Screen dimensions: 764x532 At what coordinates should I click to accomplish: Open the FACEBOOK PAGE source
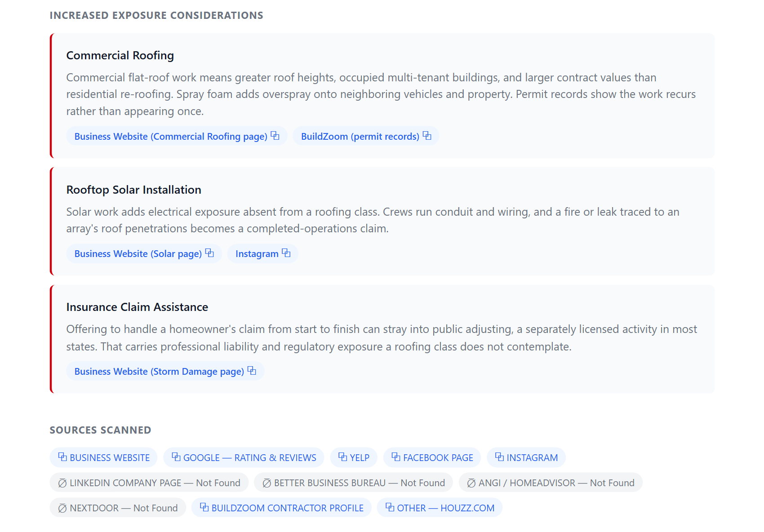pos(432,457)
